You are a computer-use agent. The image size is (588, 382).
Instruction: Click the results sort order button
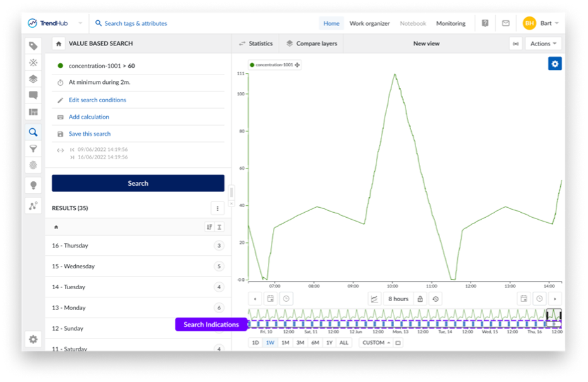[x=210, y=227]
